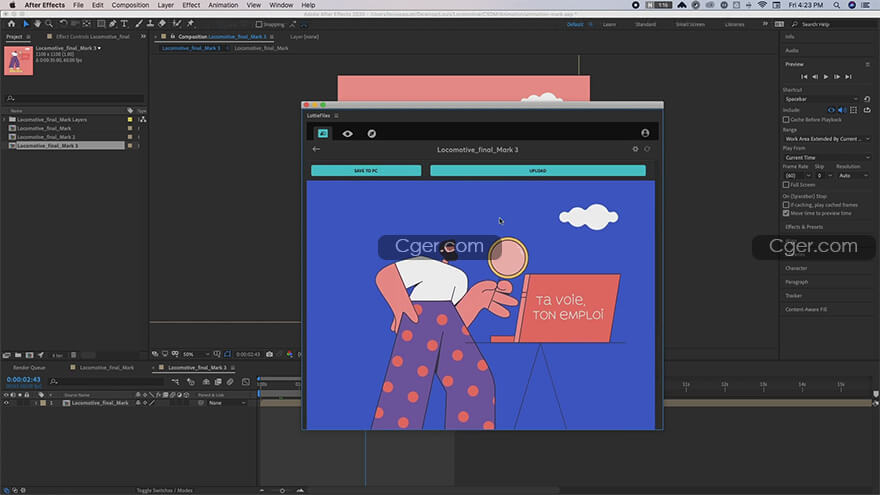Select the Puppet Pin tool
The image size is (880, 495).
point(191,24)
